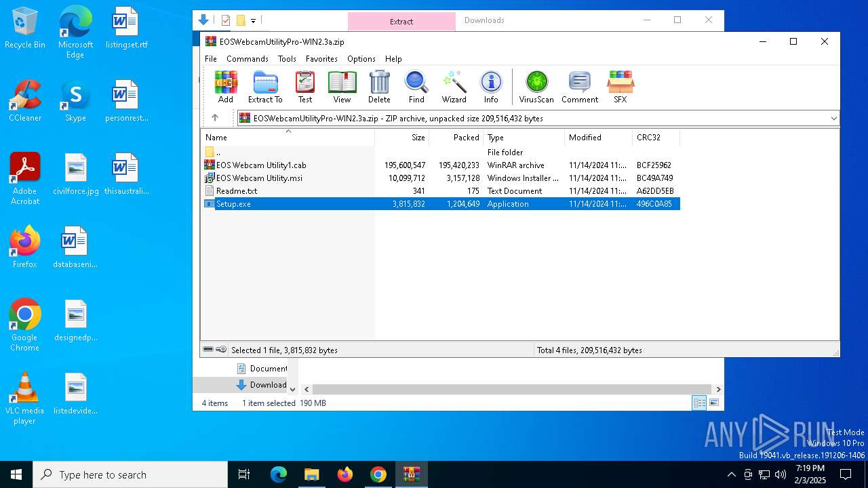
Task: Open the Help menu
Action: [x=393, y=59]
